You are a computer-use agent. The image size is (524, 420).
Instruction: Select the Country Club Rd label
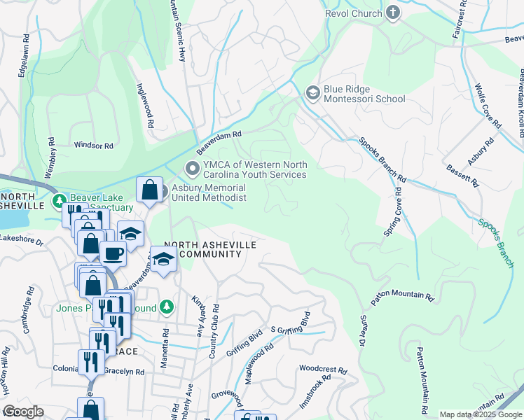click(x=214, y=332)
